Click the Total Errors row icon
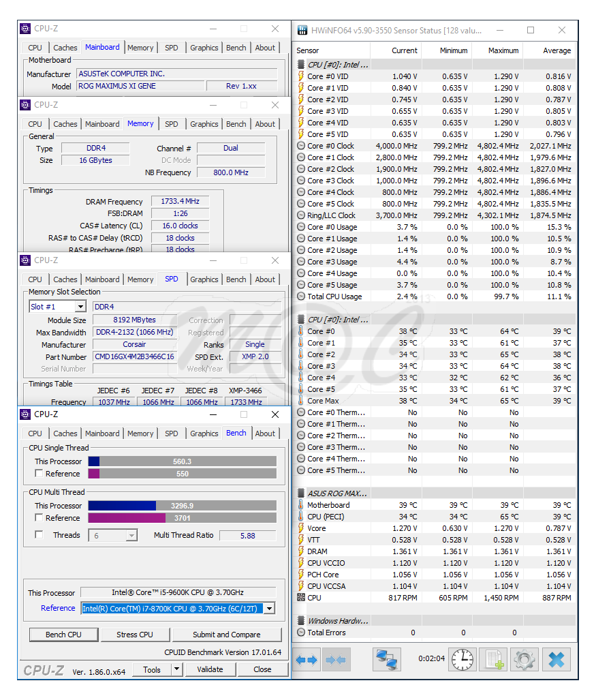 tap(301, 632)
